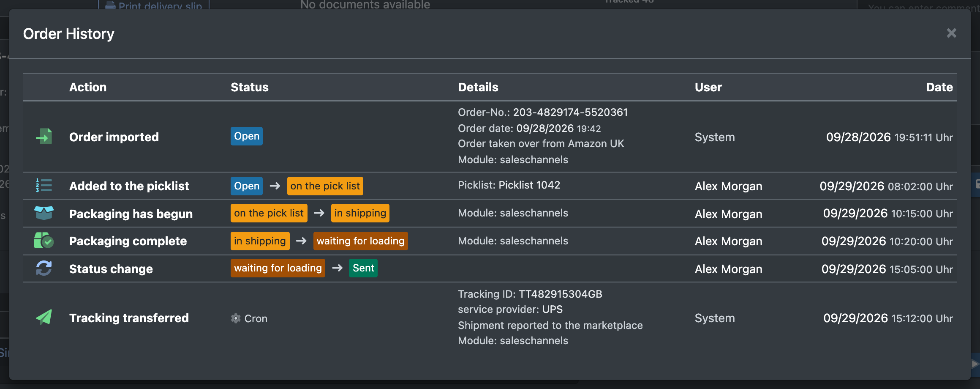The height and width of the screenshot is (389, 980).
Task: Click the Date column header
Action: (939, 87)
